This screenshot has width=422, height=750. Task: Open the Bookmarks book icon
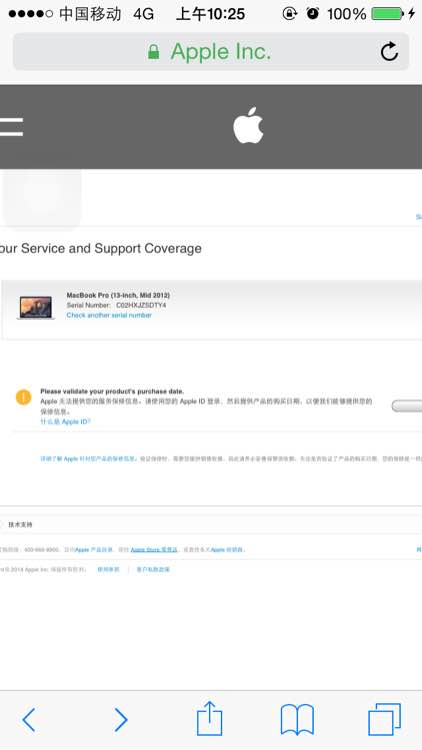pyautogui.click(x=297, y=719)
